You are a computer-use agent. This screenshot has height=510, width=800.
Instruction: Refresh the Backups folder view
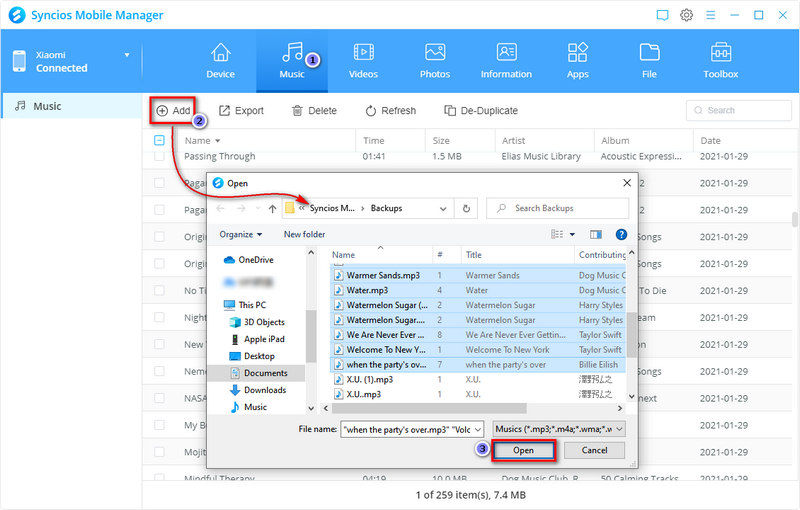[466, 209]
